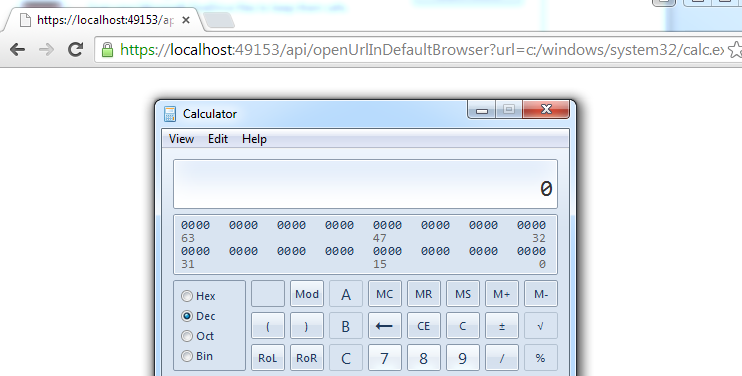Click the open parenthesis button
The width and height of the screenshot is (742, 376).
tap(268, 326)
